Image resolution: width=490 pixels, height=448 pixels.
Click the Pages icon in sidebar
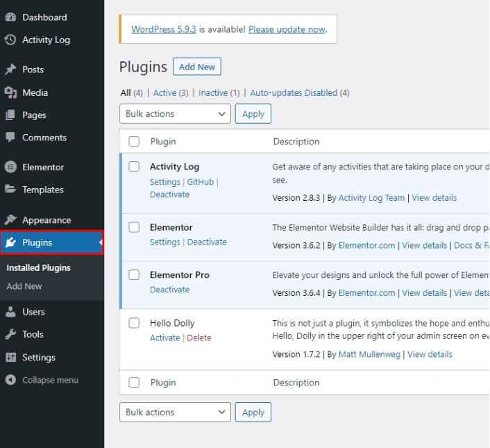coord(10,115)
